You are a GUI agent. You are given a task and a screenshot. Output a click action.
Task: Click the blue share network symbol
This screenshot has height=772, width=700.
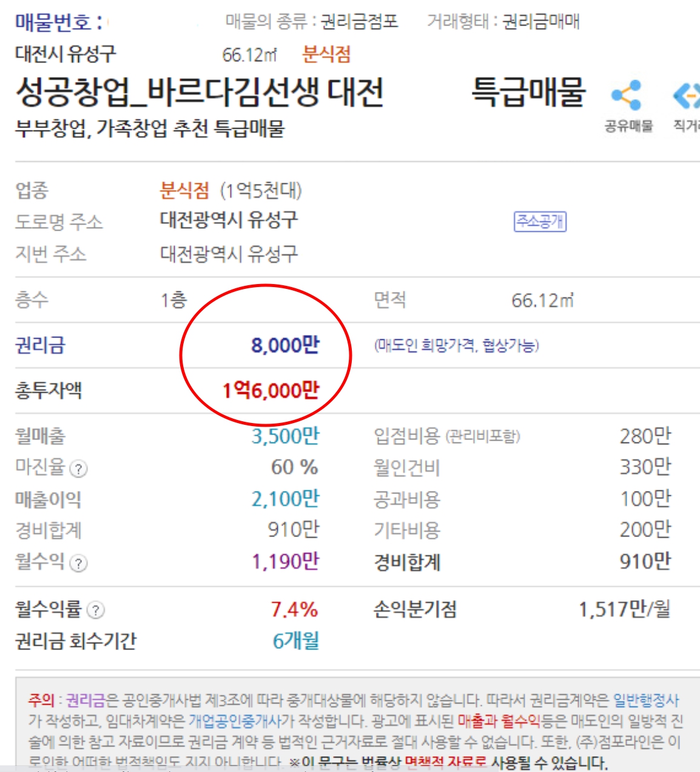[625, 94]
